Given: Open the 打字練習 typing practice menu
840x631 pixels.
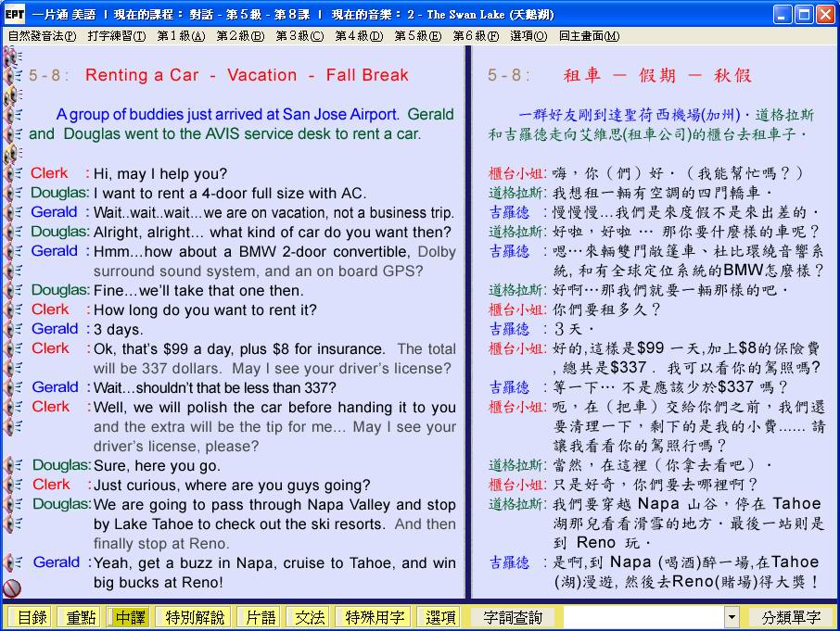Looking at the screenshot, I should pyautogui.click(x=117, y=36).
